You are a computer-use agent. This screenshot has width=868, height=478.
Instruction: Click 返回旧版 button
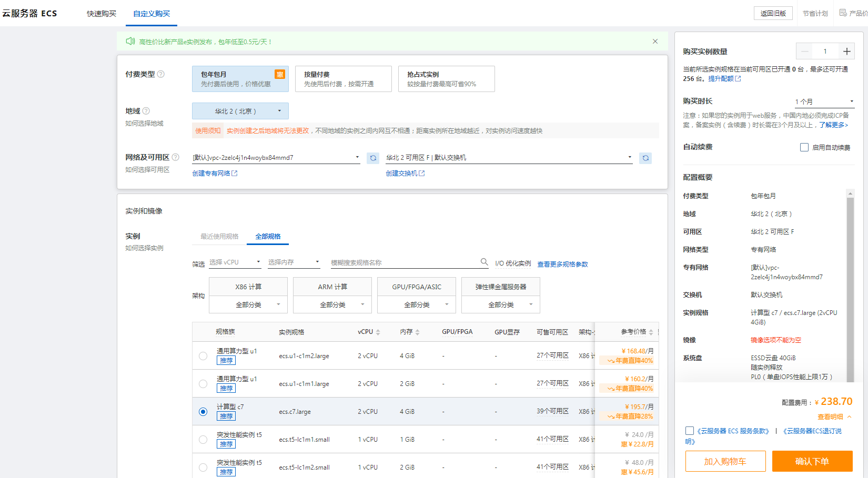[x=773, y=13]
